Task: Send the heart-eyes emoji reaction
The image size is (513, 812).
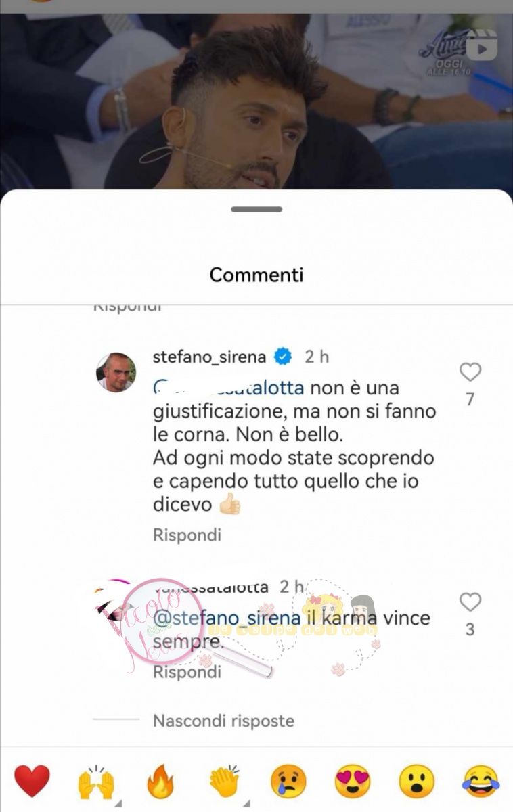Action: tap(353, 782)
